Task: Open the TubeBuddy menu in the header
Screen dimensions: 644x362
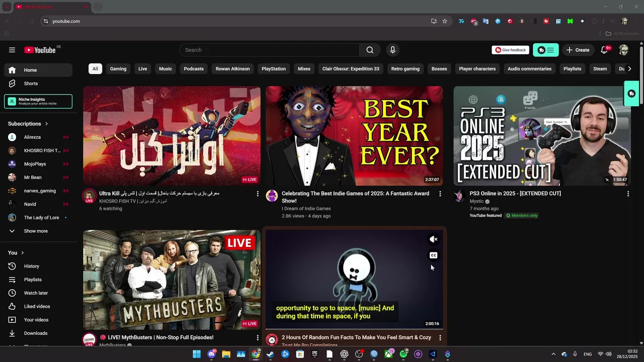Action: 546,50
